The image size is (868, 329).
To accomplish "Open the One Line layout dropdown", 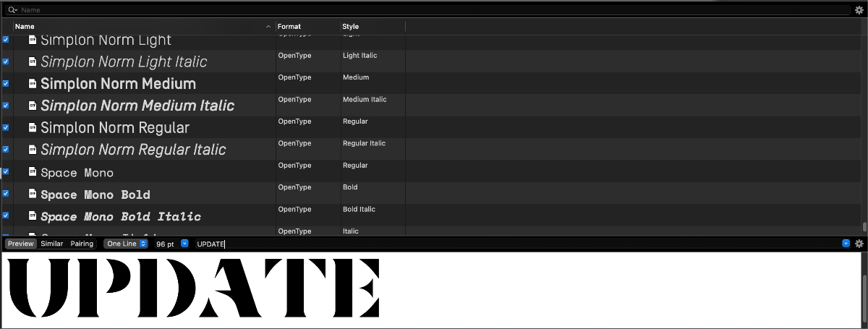I will coord(127,244).
